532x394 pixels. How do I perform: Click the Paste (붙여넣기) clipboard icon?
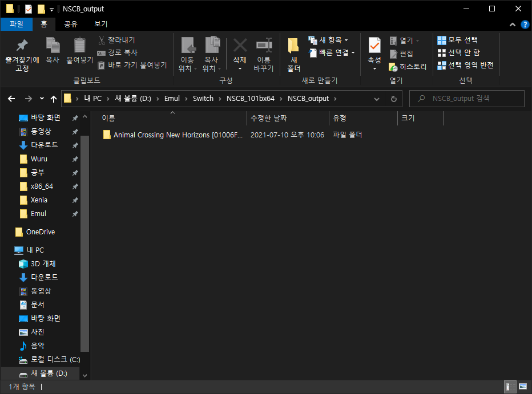(x=80, y=45)
